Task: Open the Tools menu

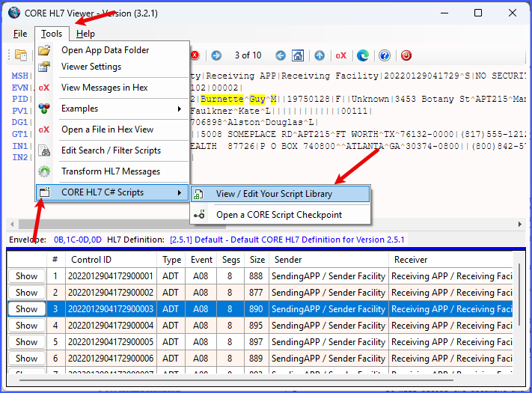Action: pyautogui.click(x=52, y=34)
